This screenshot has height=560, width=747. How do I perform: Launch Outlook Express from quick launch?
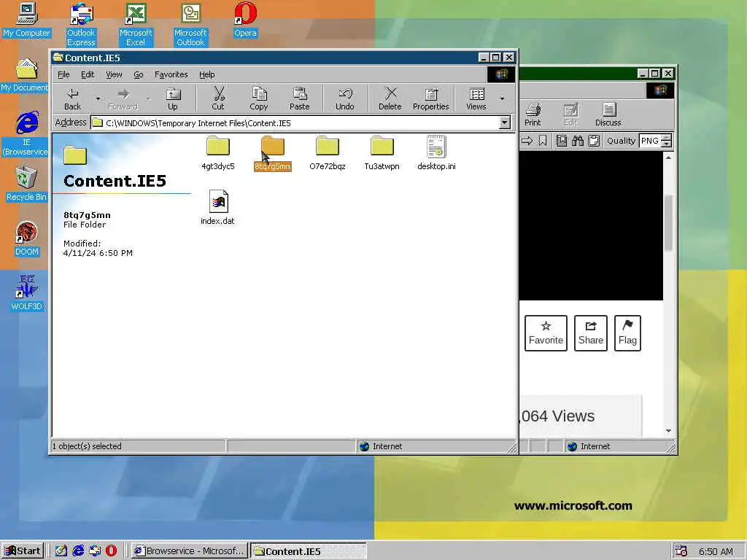(95, 551)
